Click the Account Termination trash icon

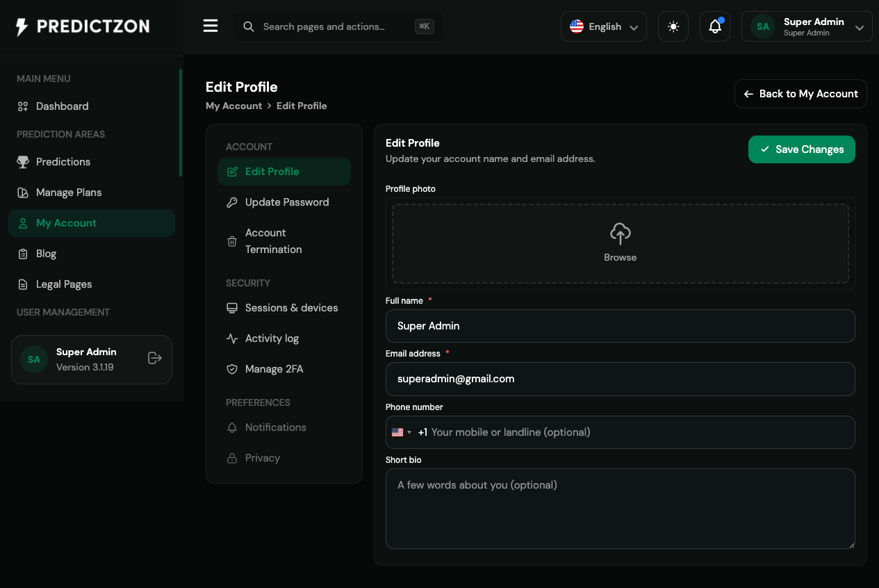pyautogui.click(x=232, y=241)
